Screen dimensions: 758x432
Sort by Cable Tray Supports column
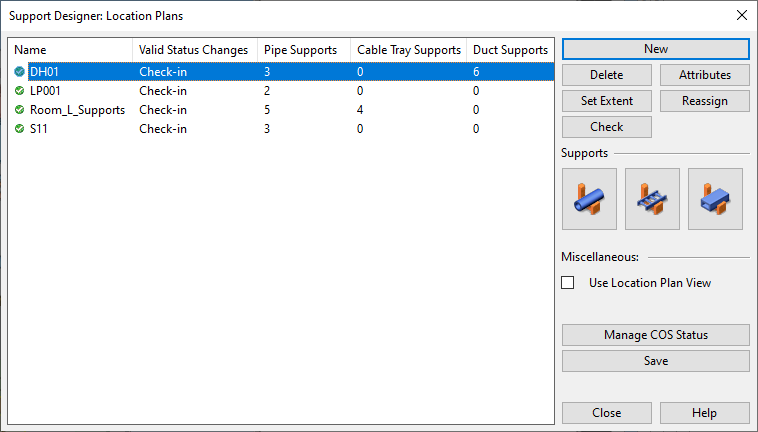pyautogui.click(x=408, y=50)
